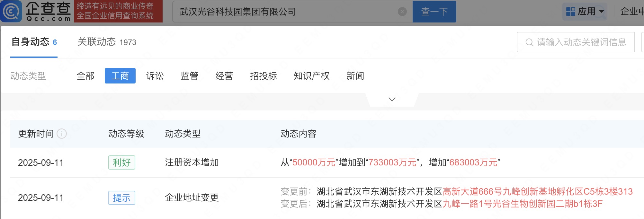Viewport: 644px width, 219px height.
Task: Select the 招投标 filter
Action: click(264, 76)
